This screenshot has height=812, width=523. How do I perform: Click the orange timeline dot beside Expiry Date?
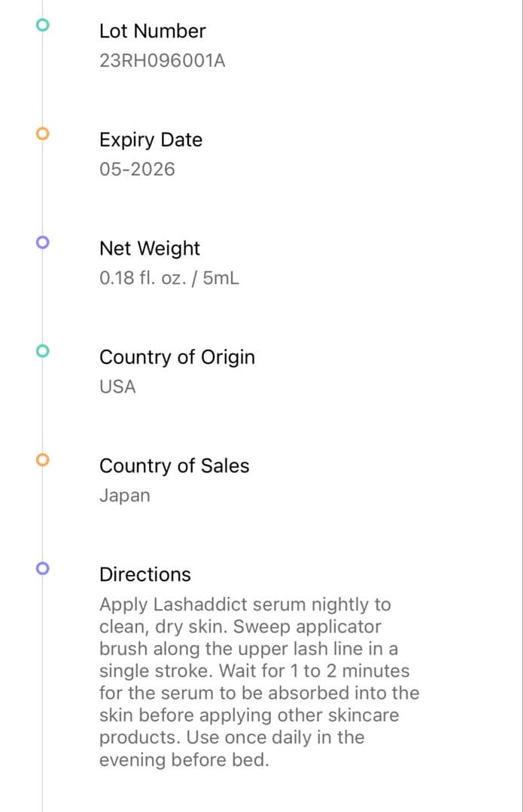pyautogui.click(x=43, y=134)
